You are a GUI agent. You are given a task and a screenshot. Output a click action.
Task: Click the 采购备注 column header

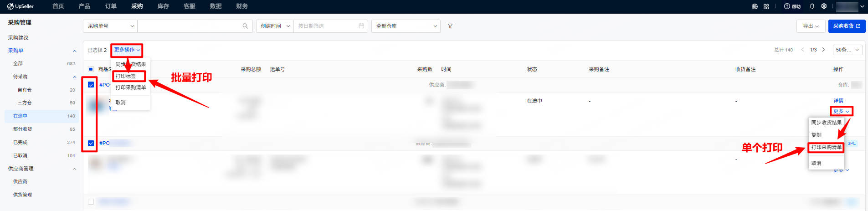coord(599,69)
